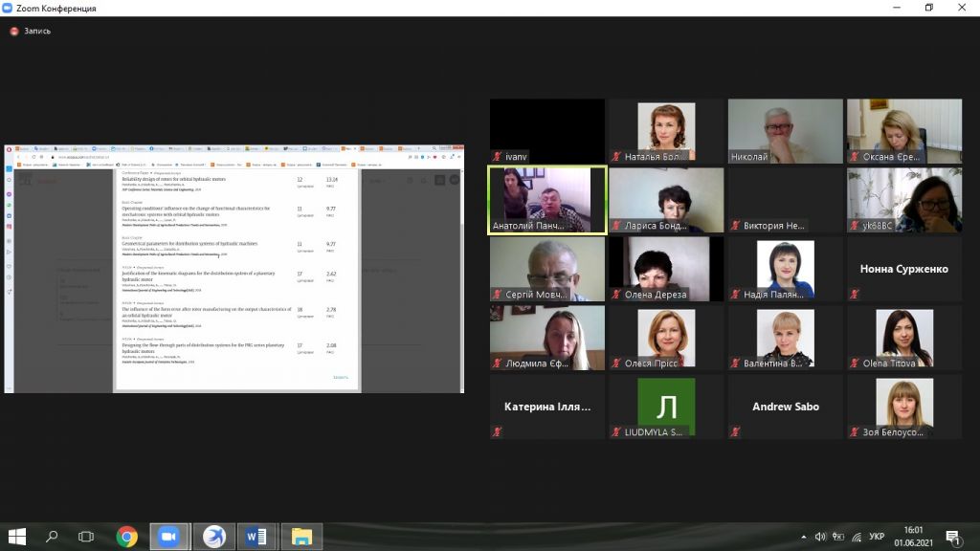Click muted mic icon beside Олена Дереза
Viewport: 980px width, 551px height.
tap(616, 295)
